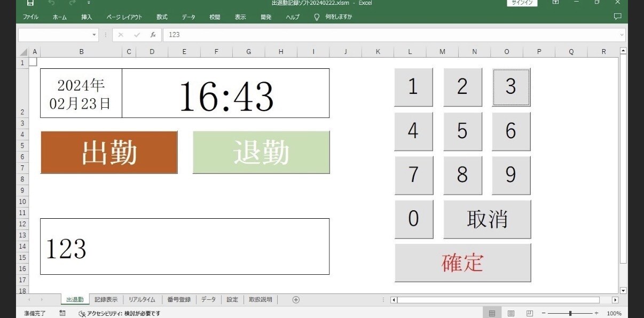644x318 pixels.
Task: Click the 100% zoom level
Action: coord(614,314)
